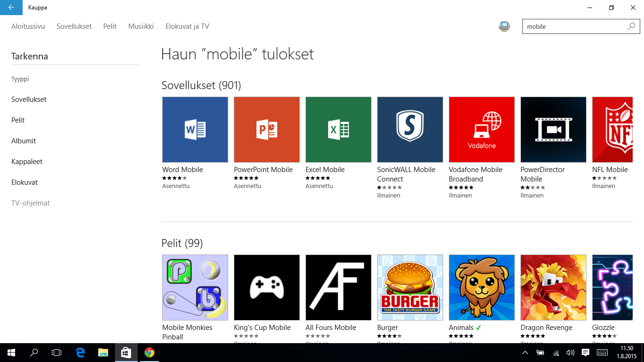
Task: Open Task View on the taskbar
Action: click(57, 353)
